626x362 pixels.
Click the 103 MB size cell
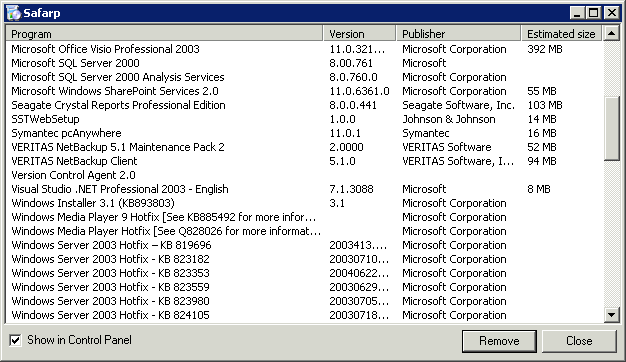[x=545, y=105]
